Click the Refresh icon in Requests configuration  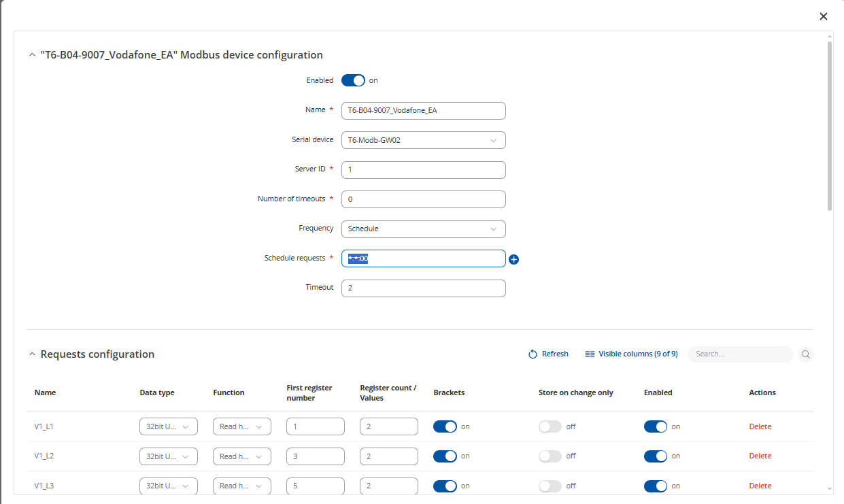(x=533, y=354)
